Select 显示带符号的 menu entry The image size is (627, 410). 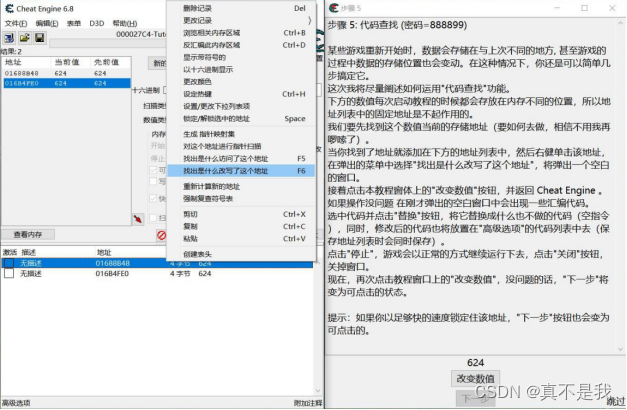point(241,57)
